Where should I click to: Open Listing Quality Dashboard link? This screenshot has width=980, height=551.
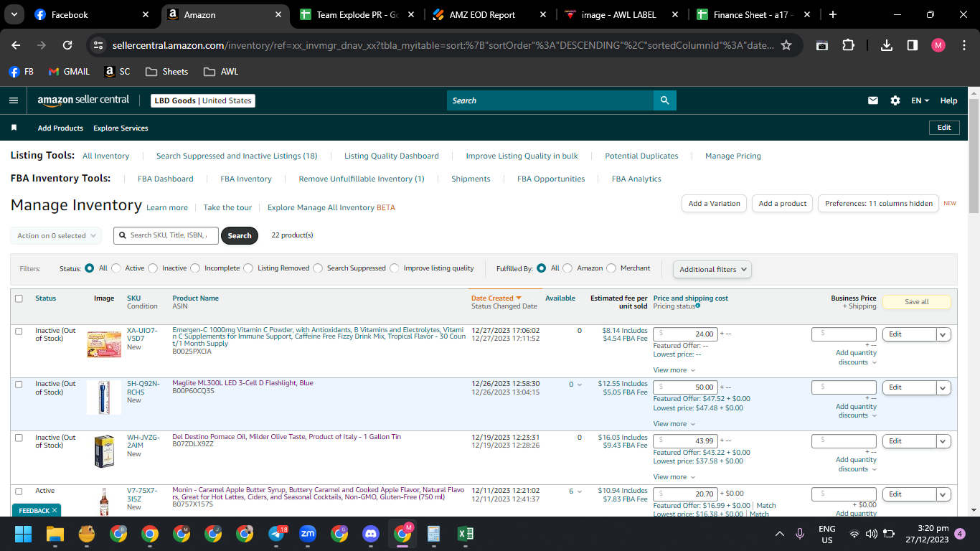coord(392,156)
